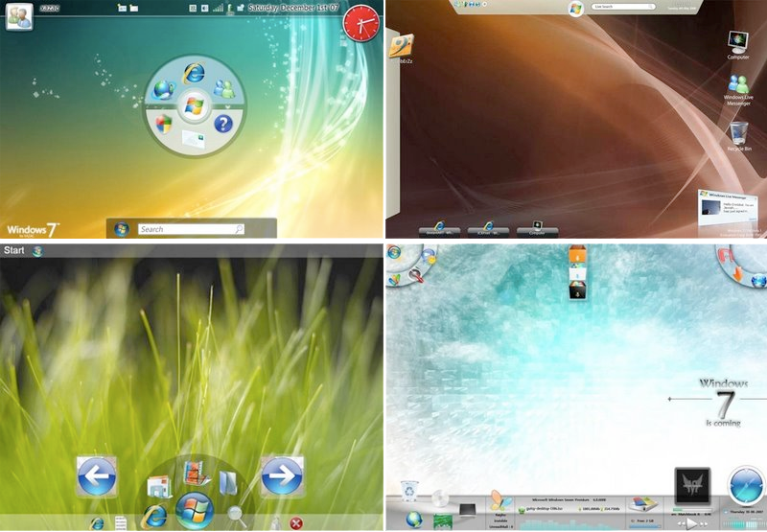Click the small orb next to Start
This screenshot has height=532, width=767.
(37, 251)
